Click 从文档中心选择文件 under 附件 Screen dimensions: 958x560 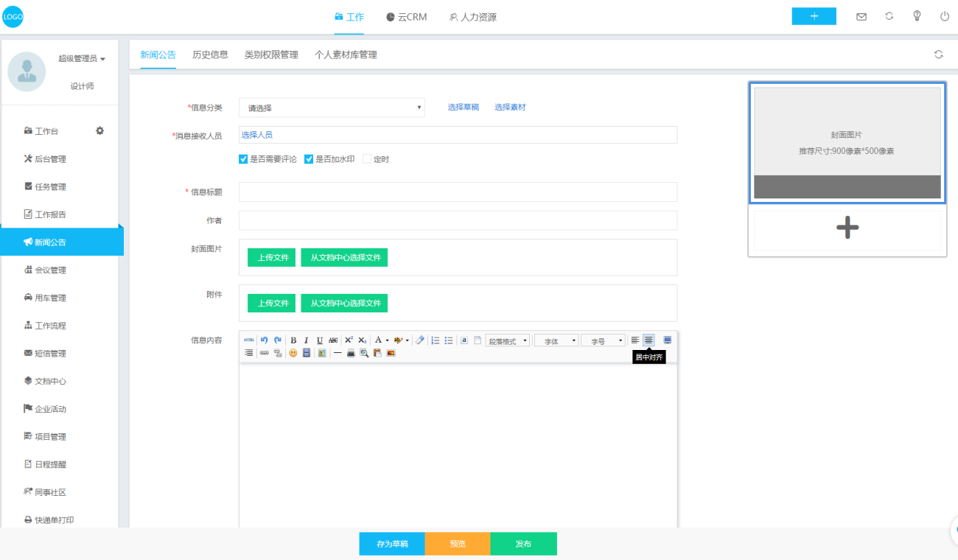344,303
